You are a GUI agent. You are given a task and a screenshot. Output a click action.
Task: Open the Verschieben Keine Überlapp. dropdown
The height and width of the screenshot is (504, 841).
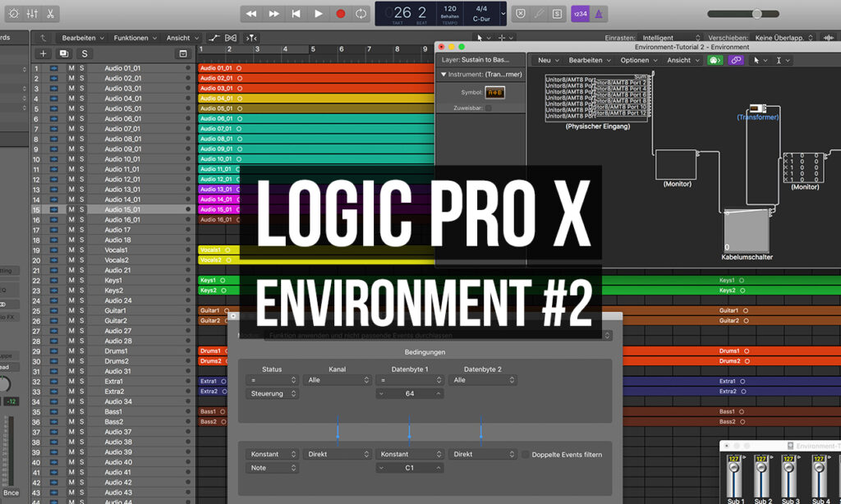pyautogui.click(x=784, y=38)
